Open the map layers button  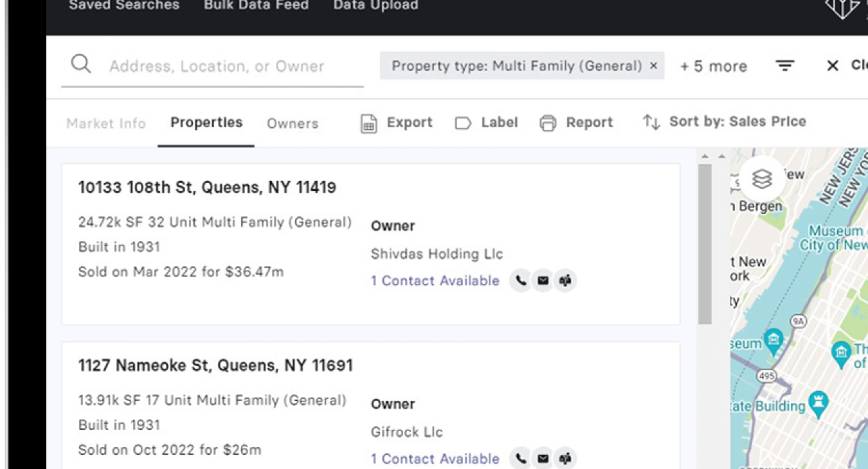[762, 178]
